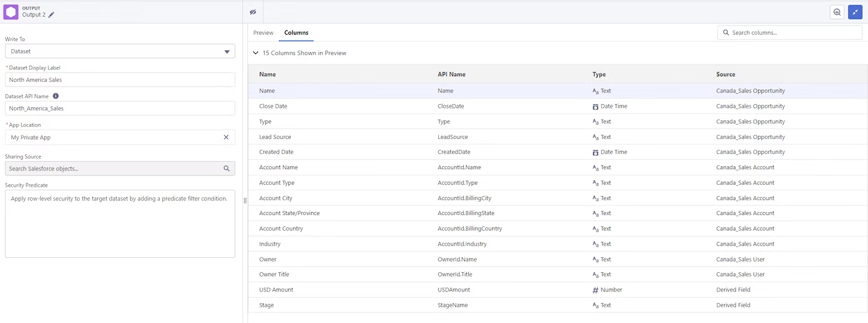The width and height of the screenshot is (868, 323).
Task: Click the purple Output node icon
Action: 11,12
